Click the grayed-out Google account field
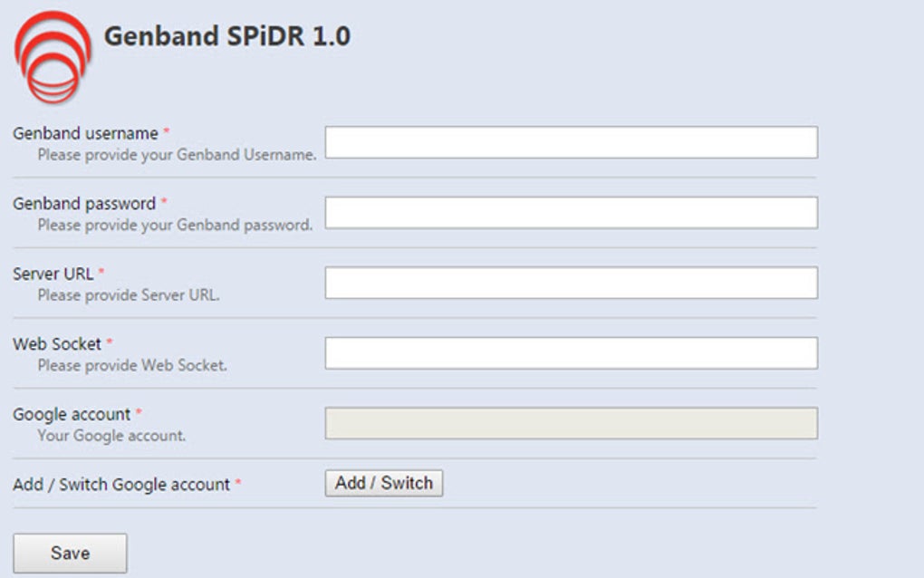This screenshot has width=924, height=578. click(571, 420)
